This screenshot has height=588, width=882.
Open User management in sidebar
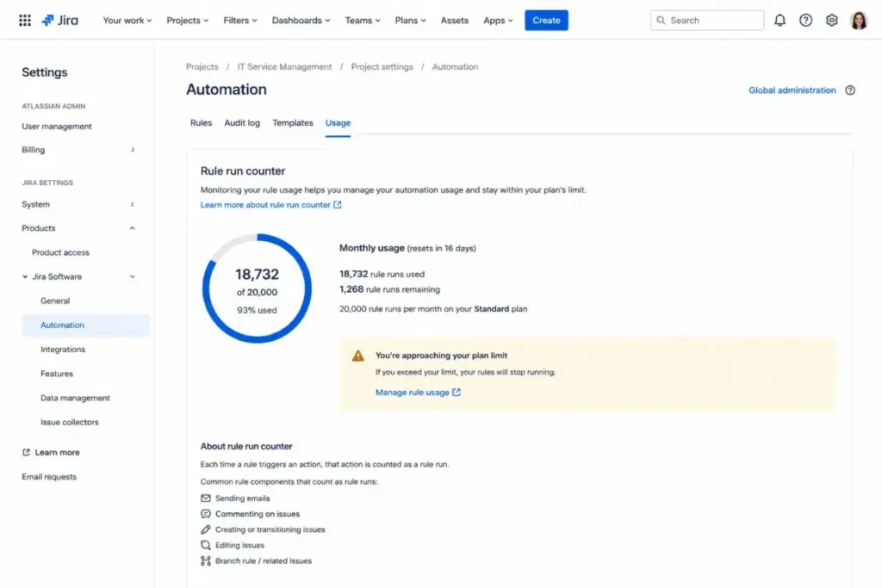point(57,127)
